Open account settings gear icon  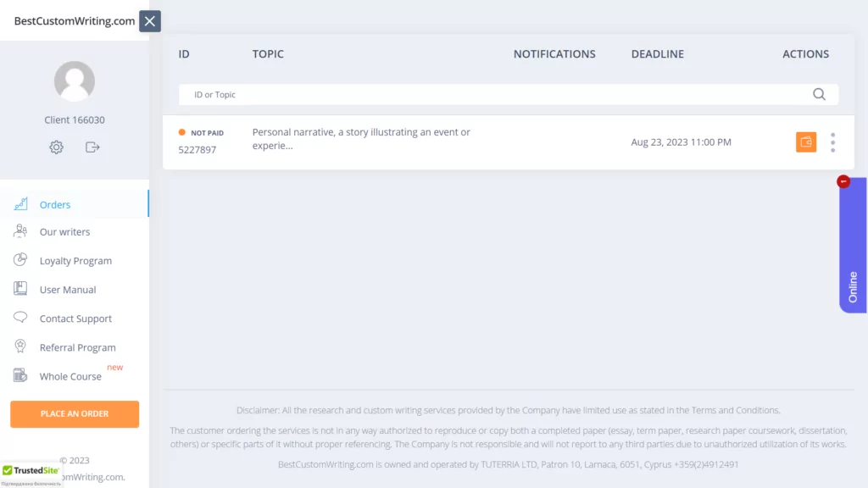coord(57,147)
